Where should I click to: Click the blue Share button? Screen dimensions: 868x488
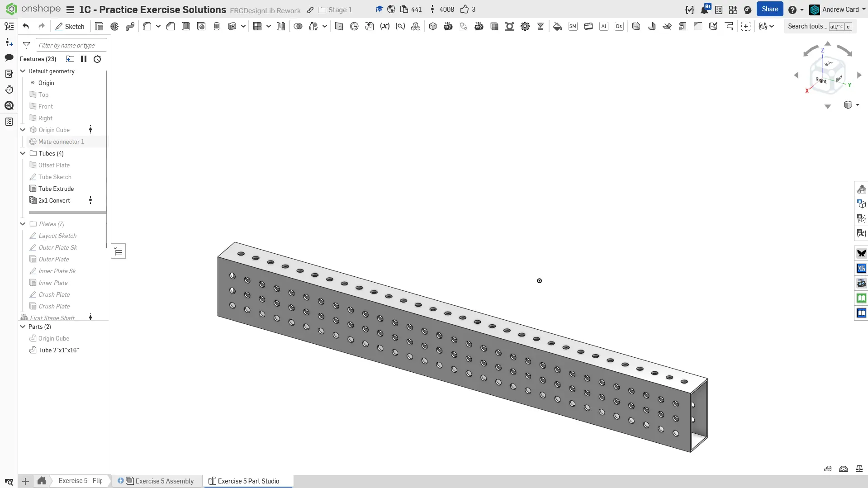[769, 9]
